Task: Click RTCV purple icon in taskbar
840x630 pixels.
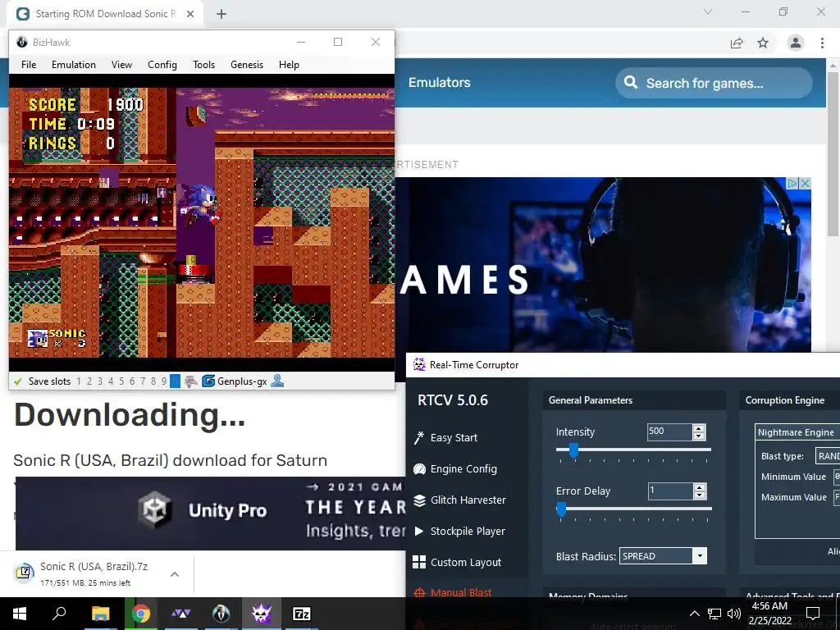Action: pyautogui.click(x=262, y=614)
